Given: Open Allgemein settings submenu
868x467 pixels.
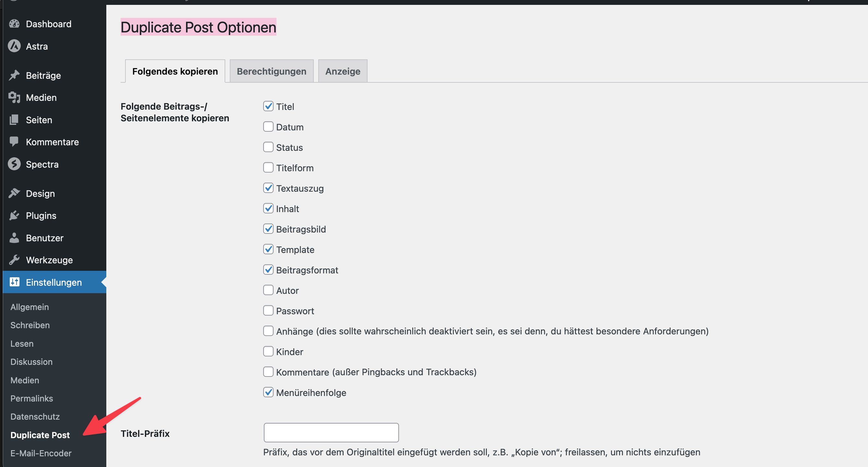Looking at the screenshot, I should point(29,307).
